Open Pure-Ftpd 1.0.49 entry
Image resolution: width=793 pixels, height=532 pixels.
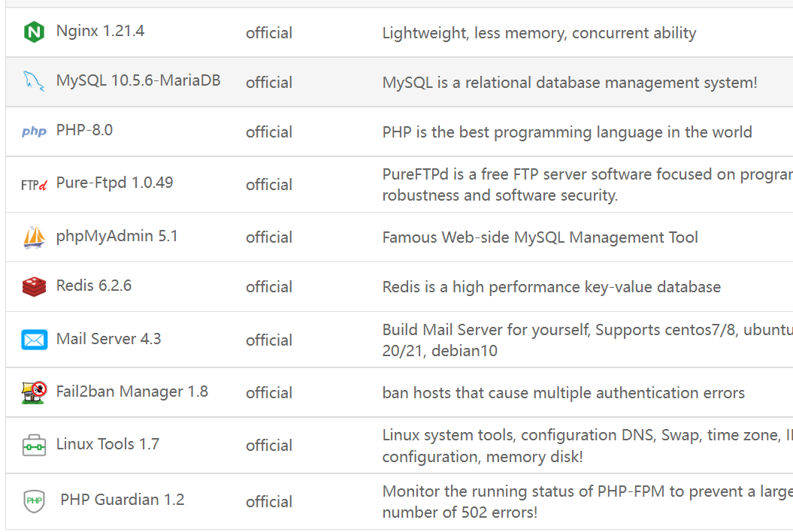pos(114,183)
